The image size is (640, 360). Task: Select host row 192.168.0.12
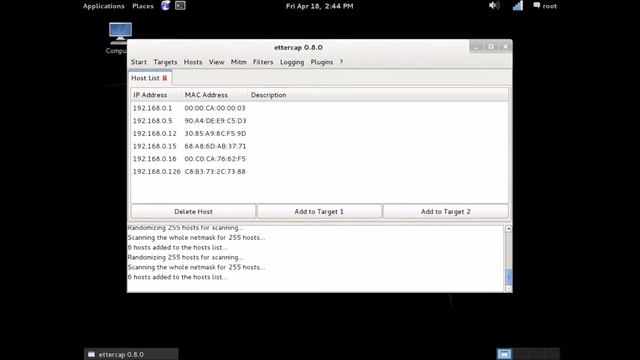pyautogui.click(x=320, y=133)
